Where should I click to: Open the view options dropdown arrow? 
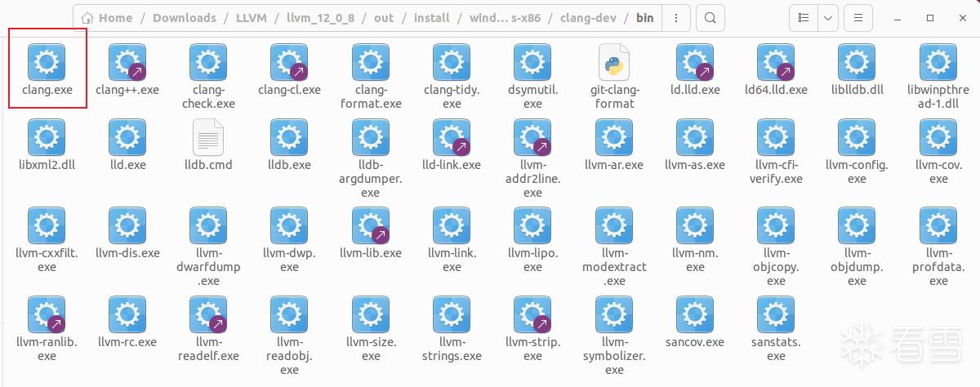click(x=829, y=17)
